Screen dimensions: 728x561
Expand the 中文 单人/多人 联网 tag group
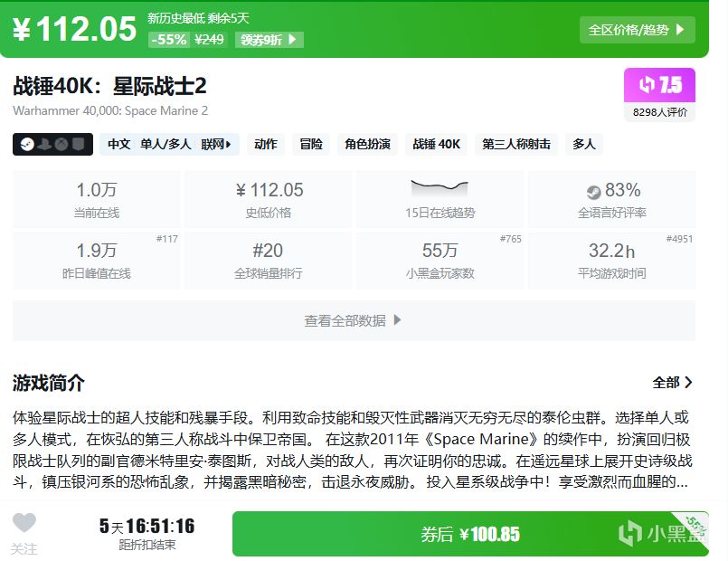pos(169,145)
